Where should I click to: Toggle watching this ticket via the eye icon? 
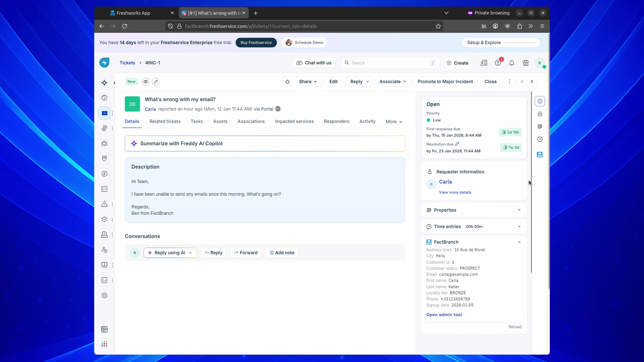click(x=146, y=82)
